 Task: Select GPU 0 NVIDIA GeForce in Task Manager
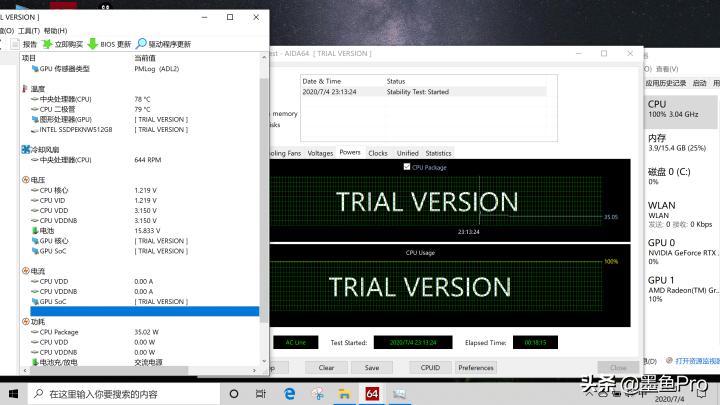[x=681, y=251]
